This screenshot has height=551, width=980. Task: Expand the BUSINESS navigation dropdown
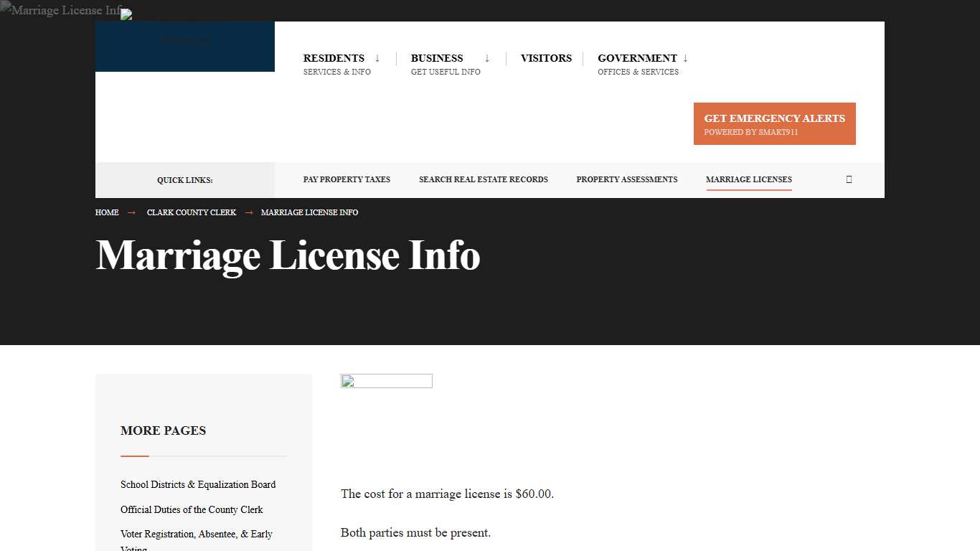pos(437,58)
